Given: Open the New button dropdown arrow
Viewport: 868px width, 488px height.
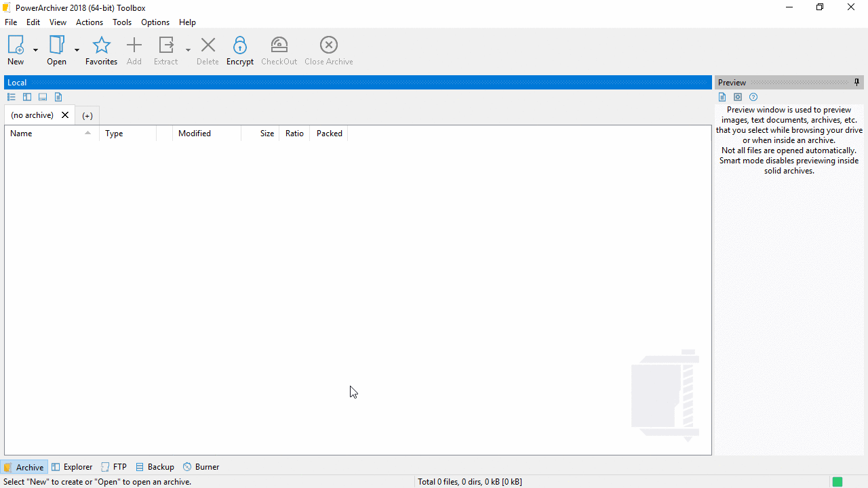Looking at the screenshot, I should pyautogui.click(x=35, y=49).
